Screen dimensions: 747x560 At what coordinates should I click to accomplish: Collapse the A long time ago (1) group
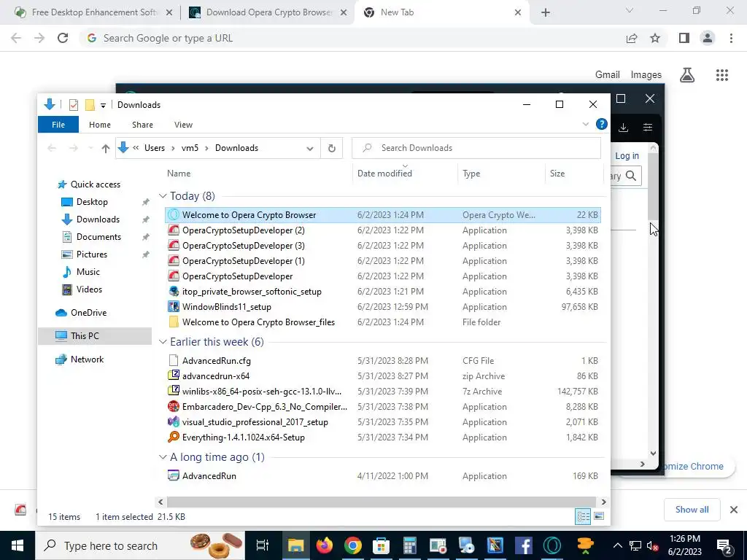[x=163, y=457]
